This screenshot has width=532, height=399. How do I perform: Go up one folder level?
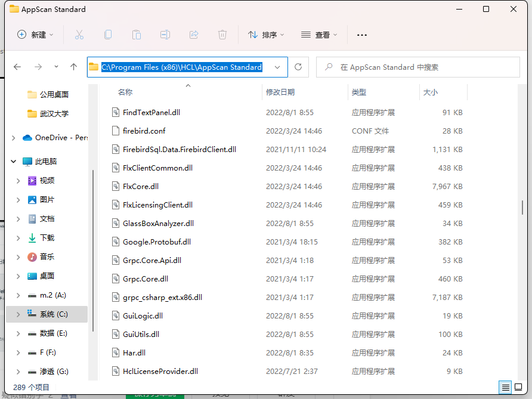pos(73,67)
